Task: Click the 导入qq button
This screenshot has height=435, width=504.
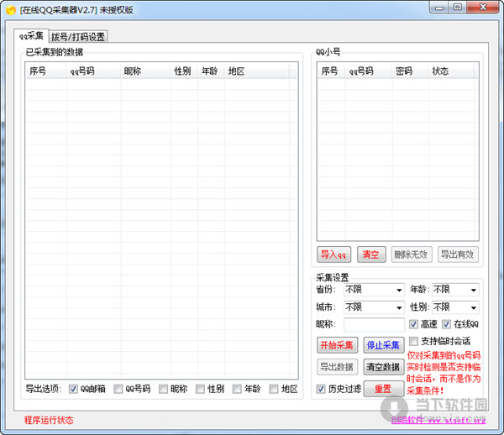Action: 333,254
